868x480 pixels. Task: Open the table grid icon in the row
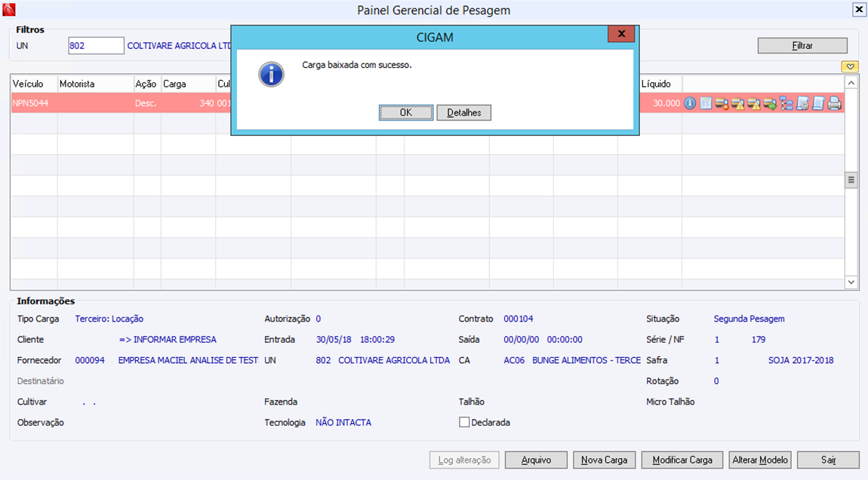click(x=706, y=103)
